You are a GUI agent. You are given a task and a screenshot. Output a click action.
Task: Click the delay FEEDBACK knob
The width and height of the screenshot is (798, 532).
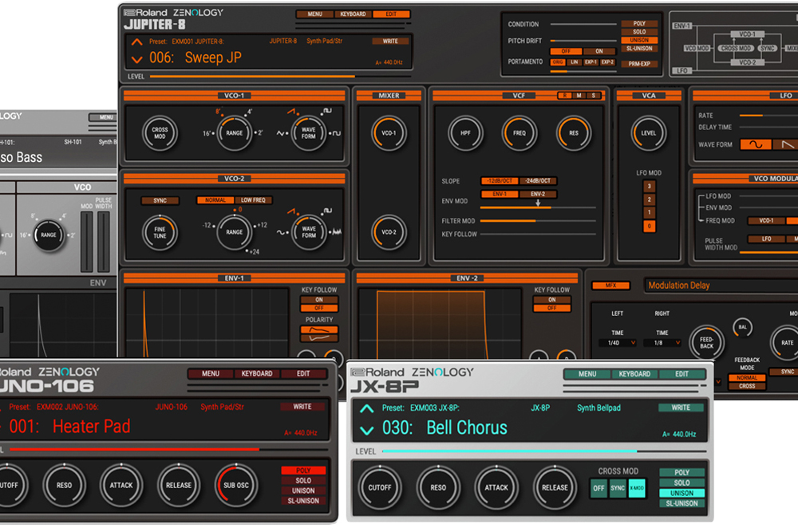tap(707, 343)
